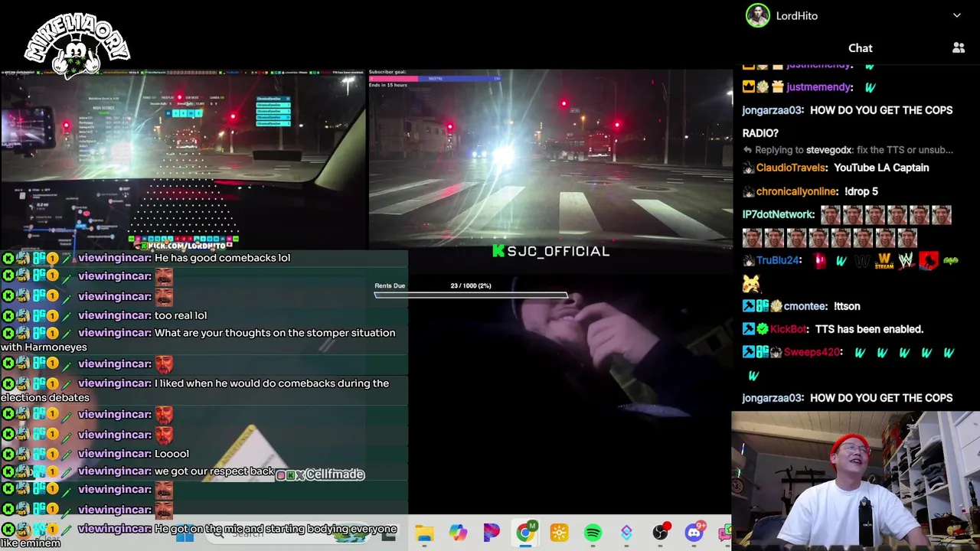
Task: Click the streamer webcam thumbnail
Action: pyautogui.click(x=855, y=481)
